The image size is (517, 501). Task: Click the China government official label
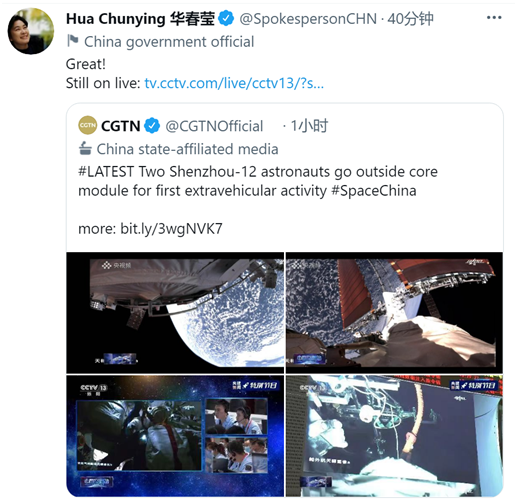[x=169, y=42]
